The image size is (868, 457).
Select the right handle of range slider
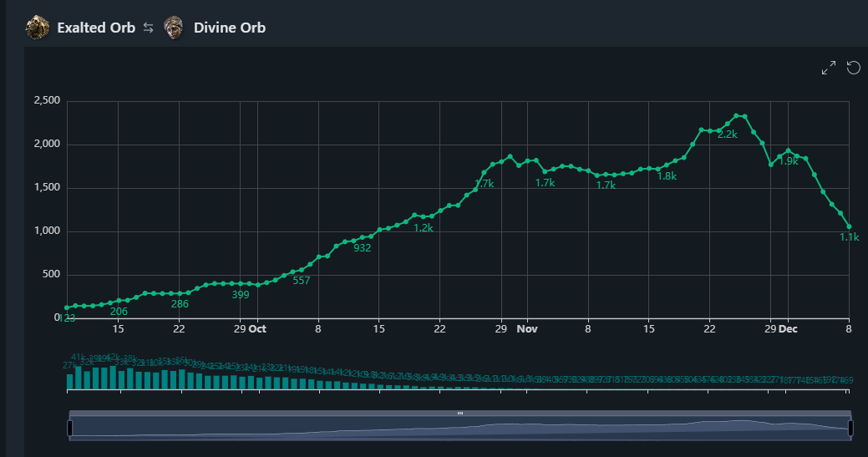tap(850, 428)
